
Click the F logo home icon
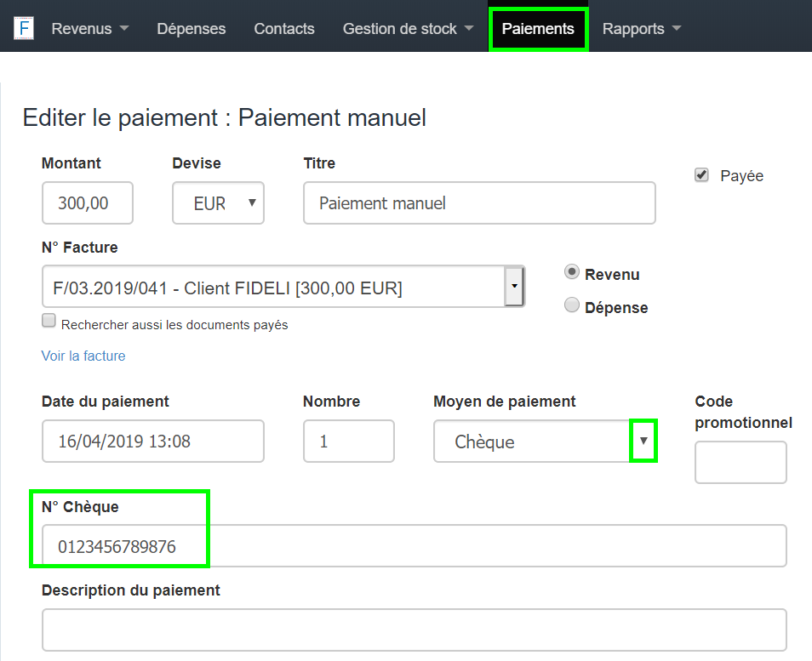click(x=24, y=28)
